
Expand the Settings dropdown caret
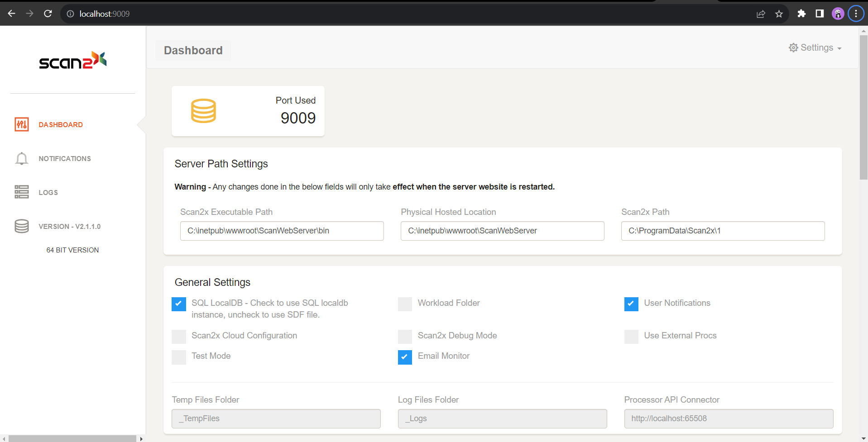[x=839, y=49]
